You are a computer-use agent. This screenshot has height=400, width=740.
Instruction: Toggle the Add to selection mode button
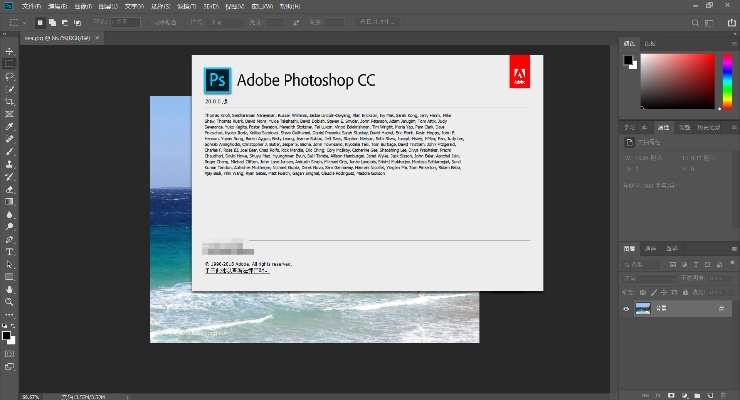tap(52, 21)
